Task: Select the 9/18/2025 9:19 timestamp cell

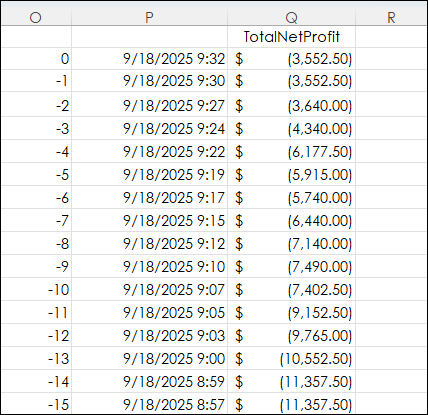Action: (149, 174)
